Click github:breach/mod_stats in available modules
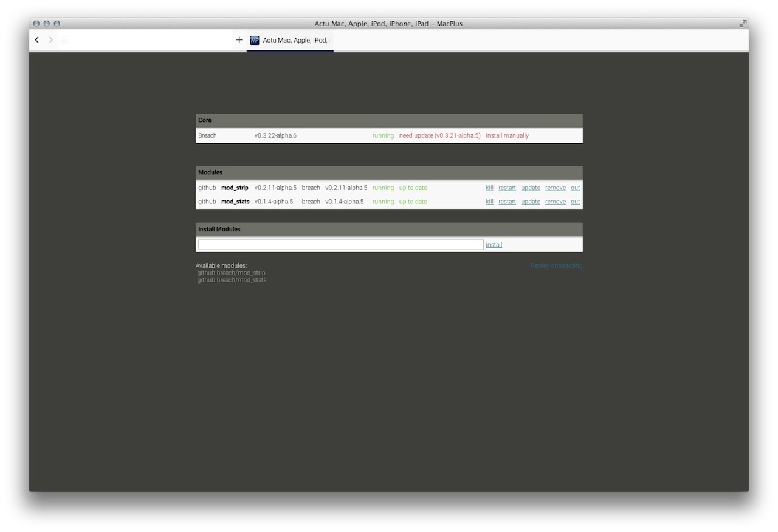778x532 pixels. tap(232, 281)
